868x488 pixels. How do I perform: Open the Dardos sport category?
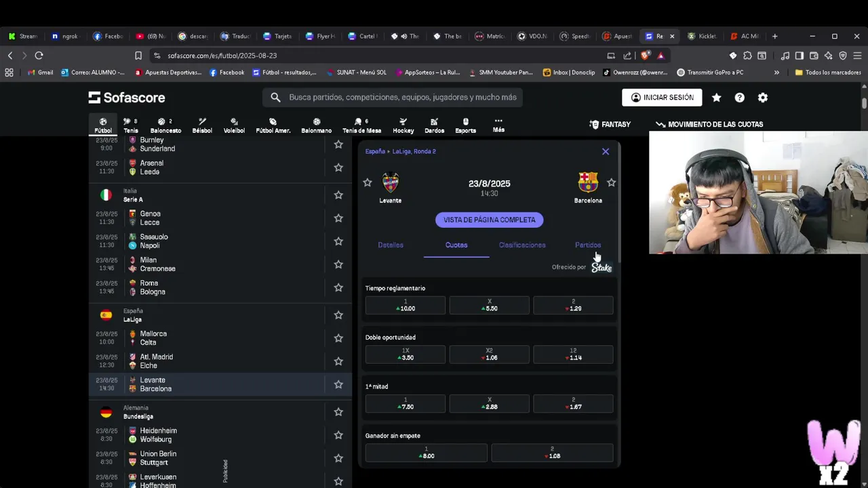pyautogui.click(x=434, y=125)
